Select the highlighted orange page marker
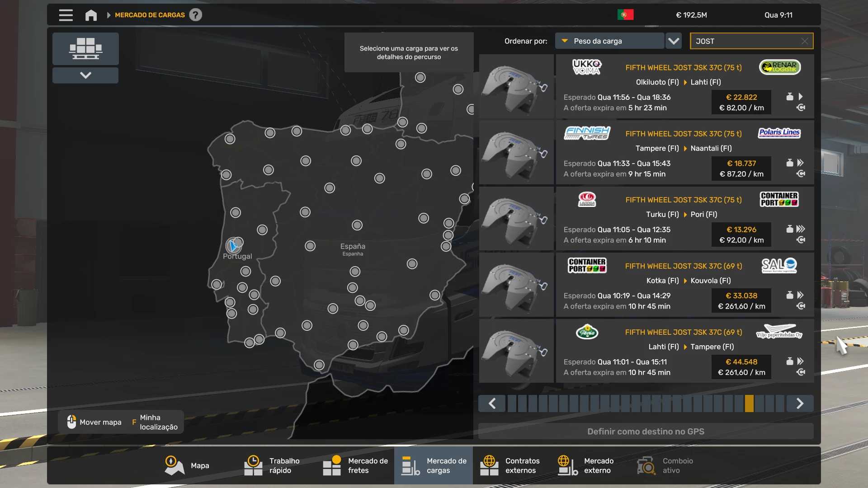The width and height of the screenshot is (868, 488). (x=749, y=404)
